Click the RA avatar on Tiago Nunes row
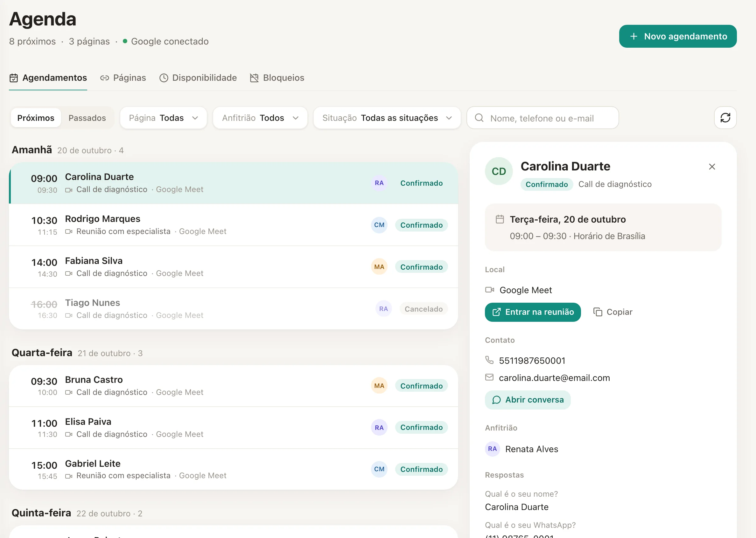 [x=383, y=309]
